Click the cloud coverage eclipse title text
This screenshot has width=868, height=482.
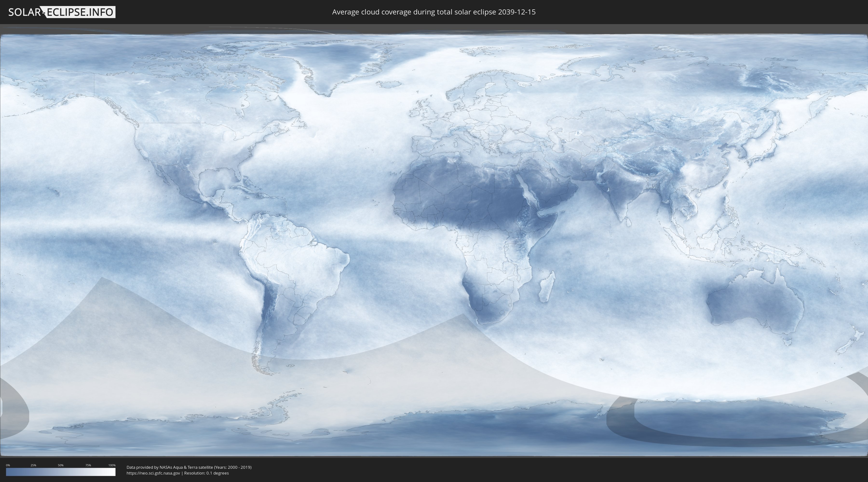434,12
